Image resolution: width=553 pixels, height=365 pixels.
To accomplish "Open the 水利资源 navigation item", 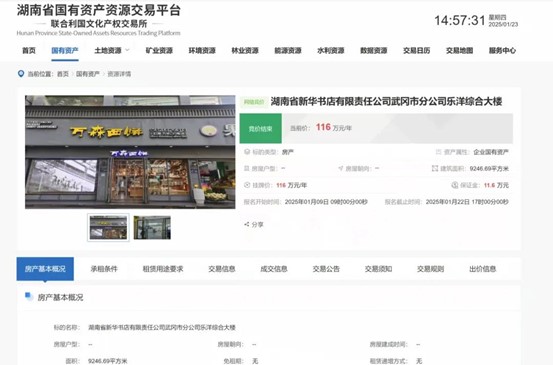I will click(331, 50).
